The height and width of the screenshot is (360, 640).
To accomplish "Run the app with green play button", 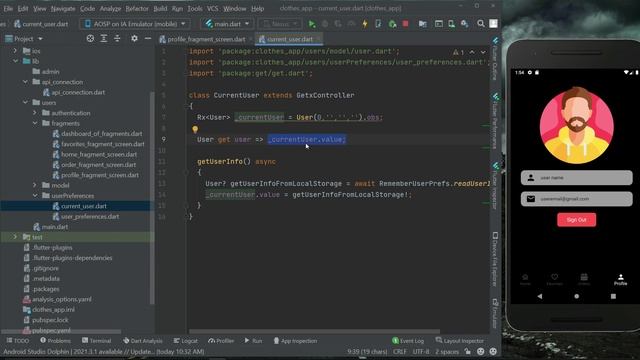I will (312, 24).
